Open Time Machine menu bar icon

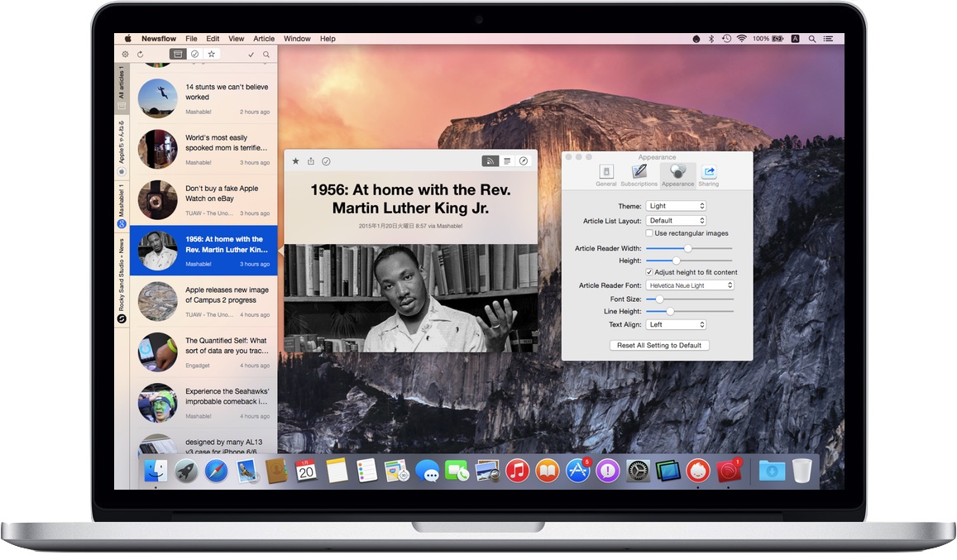[x=726, y=39]
